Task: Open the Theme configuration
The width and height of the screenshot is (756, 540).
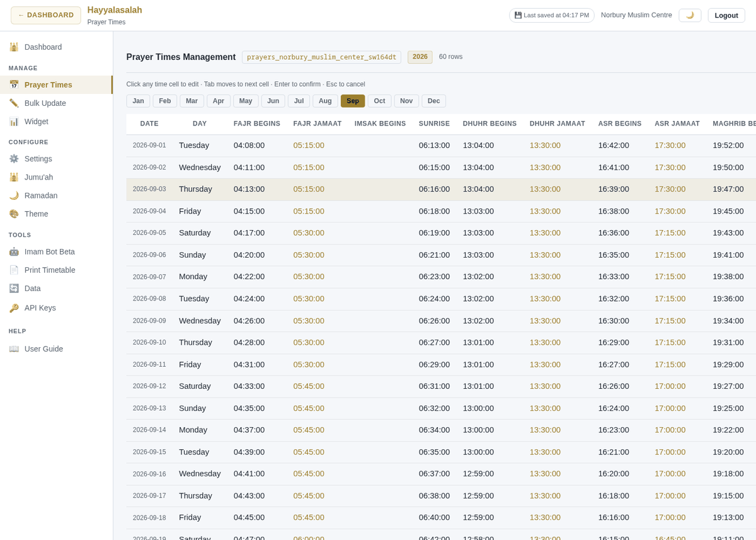Action: point(56,214)
